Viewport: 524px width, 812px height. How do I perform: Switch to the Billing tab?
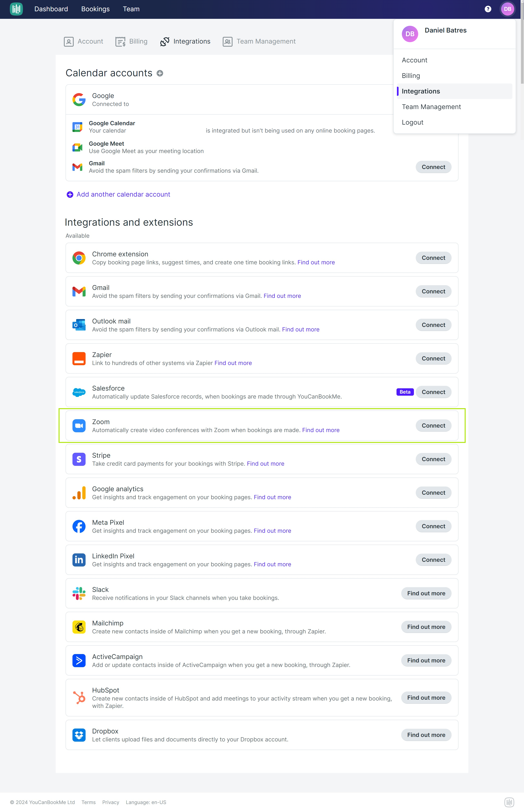131,42
